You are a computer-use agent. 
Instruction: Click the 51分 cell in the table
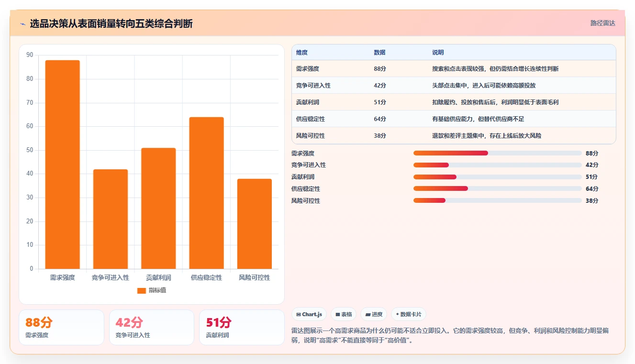pyautogui.click(x=380, y=102)
